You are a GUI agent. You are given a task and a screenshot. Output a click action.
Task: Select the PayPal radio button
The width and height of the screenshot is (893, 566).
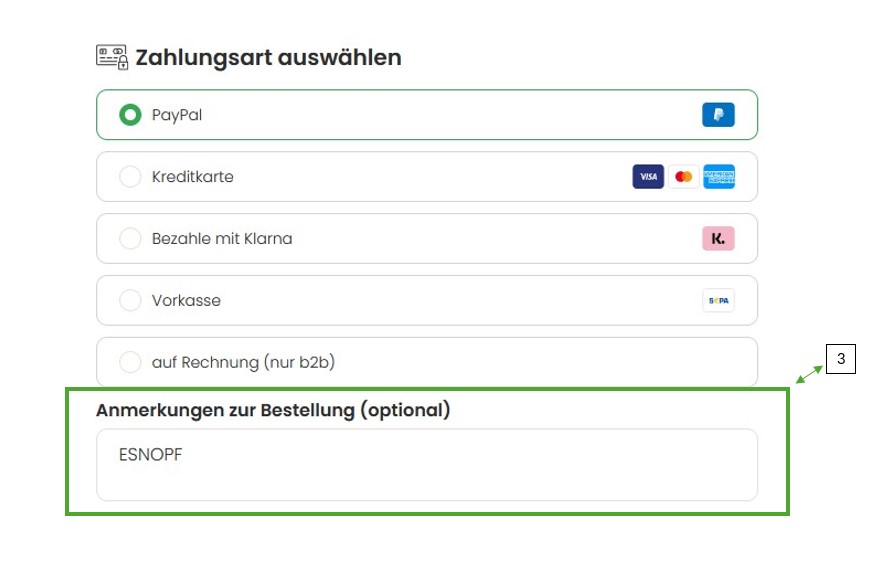130,114
